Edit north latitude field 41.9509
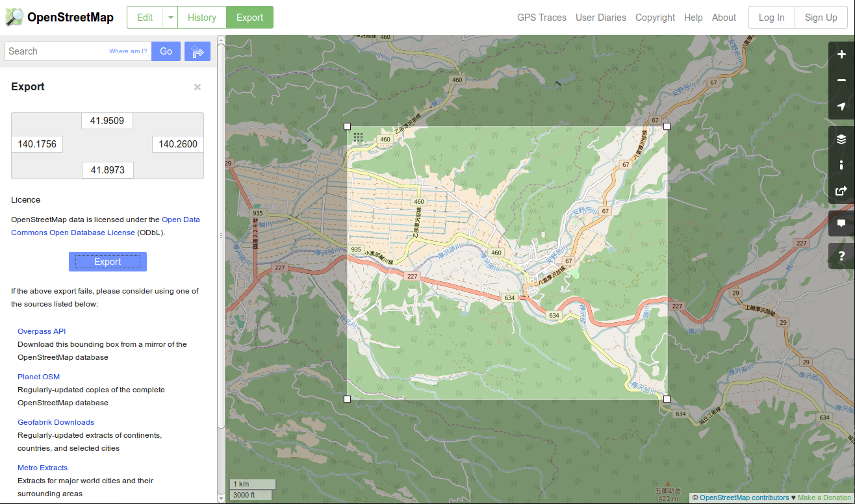The image size is (855, 504). click(107, 121)
